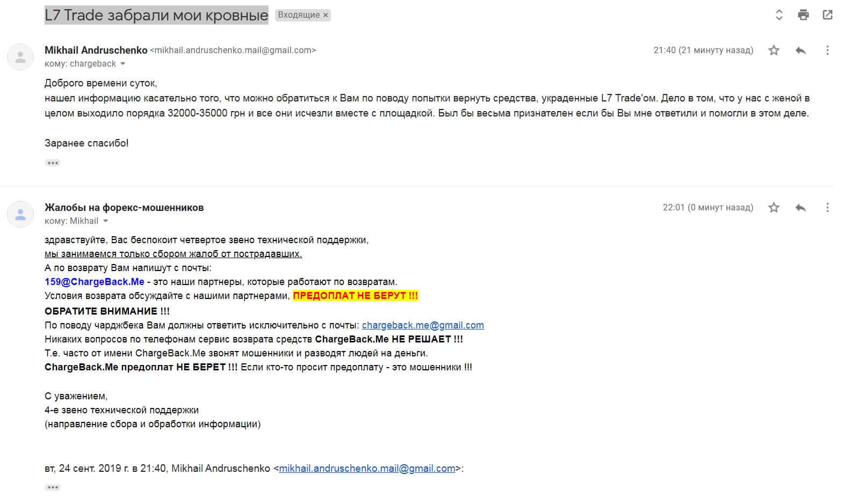
Task: Expand trimmed content in first message
Action: click(x=53, y=163)
